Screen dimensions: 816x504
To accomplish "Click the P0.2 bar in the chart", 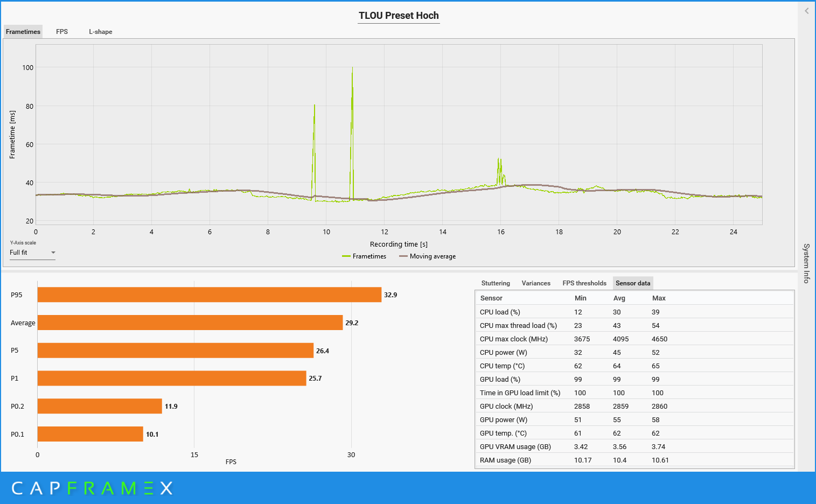I will [99, 406].
